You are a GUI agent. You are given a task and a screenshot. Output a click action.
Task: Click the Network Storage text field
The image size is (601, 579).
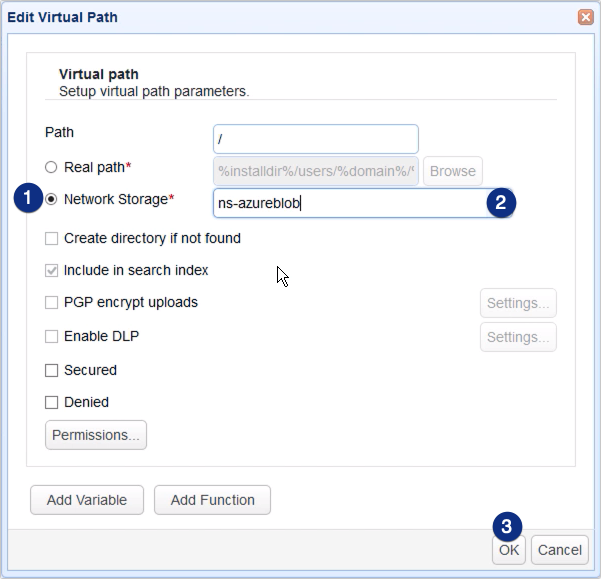point(350,203)
